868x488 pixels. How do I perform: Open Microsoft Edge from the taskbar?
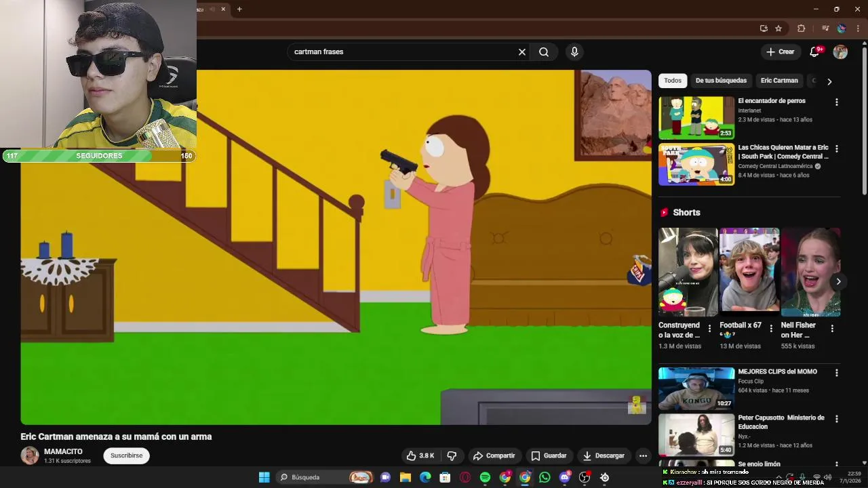pyautogui.click(x=425, y=477)
